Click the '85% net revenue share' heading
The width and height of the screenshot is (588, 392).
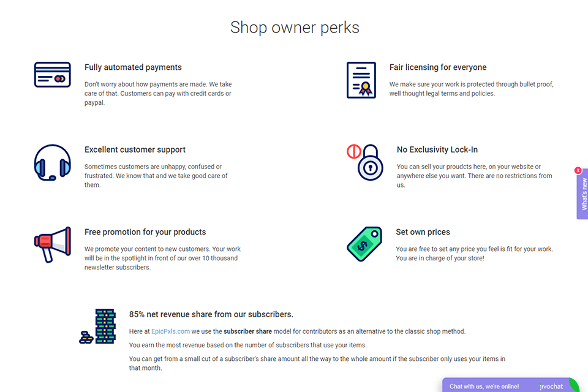pos(211,314)
